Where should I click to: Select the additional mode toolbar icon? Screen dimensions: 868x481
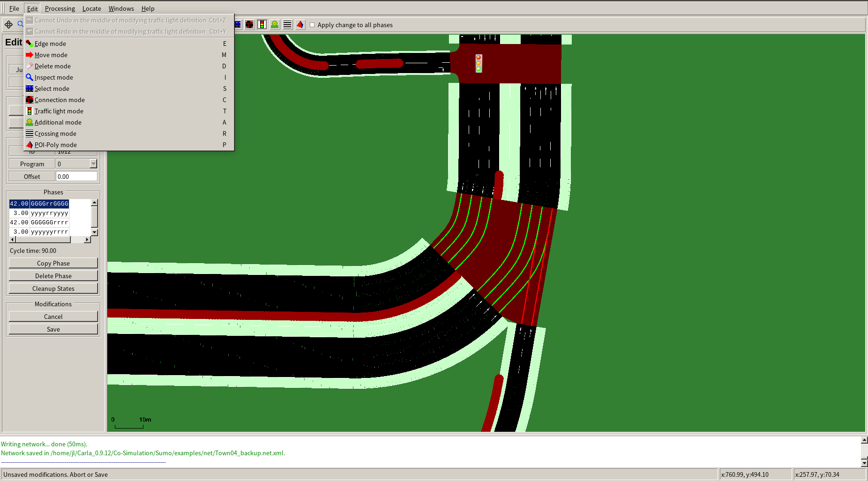pos(275,24)
